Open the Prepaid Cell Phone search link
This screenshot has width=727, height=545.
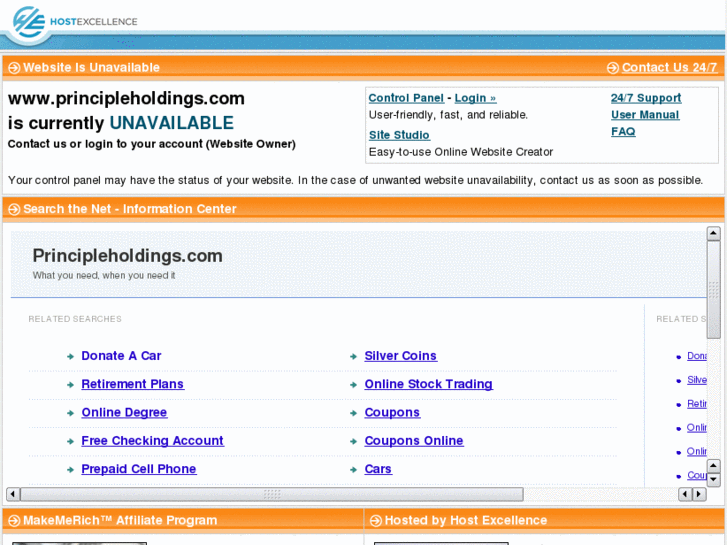click(x=139, y=469)
